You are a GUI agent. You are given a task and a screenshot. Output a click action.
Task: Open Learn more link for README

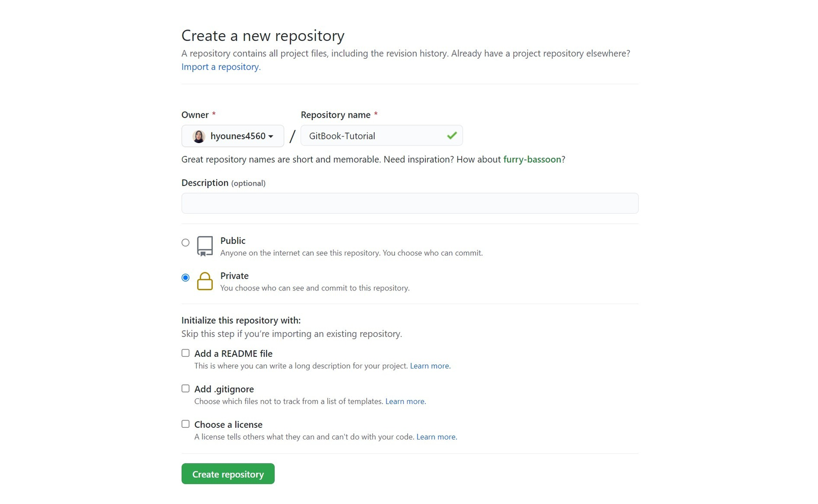click(x=429, y=366)
